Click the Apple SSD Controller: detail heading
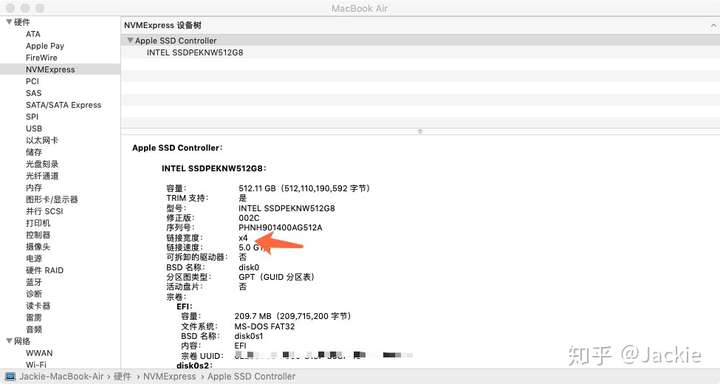Viewport: 720px width, 384px height. (x=177, y=148)
